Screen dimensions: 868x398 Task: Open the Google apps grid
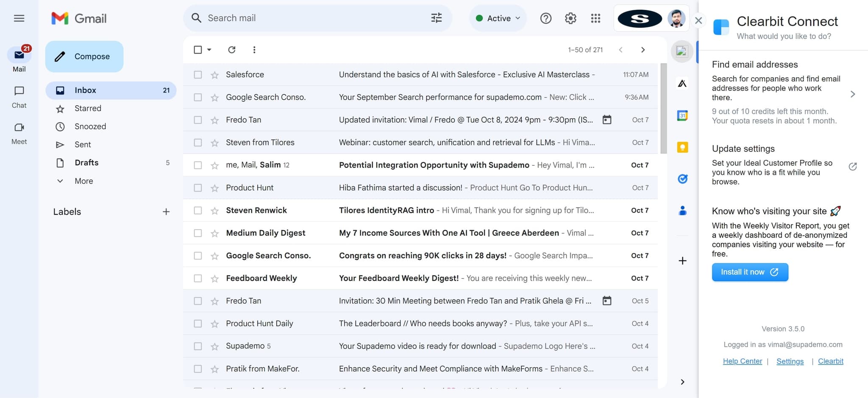595,18
